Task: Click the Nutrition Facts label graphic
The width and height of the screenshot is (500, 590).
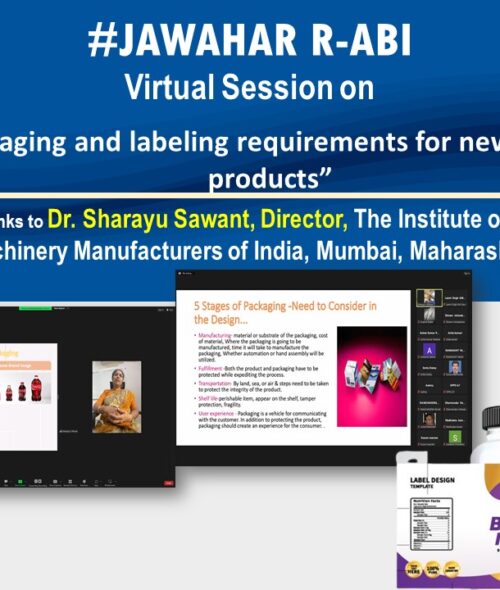Action: pos(431,524)
